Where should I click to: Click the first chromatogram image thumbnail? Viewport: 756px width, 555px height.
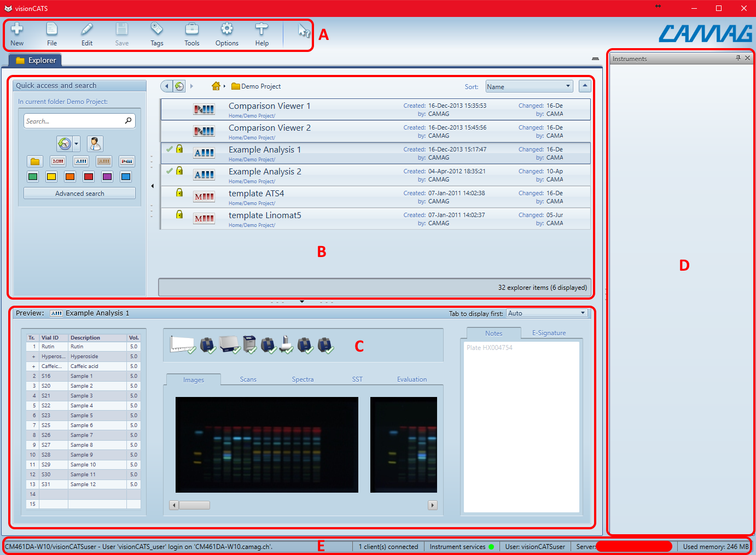pyautogui.click(x=267, y=445)
